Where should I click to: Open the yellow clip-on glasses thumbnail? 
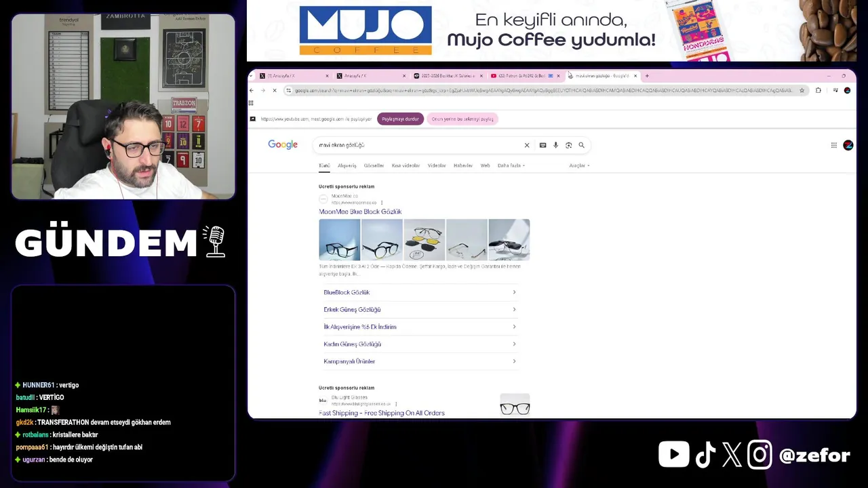point(425,240)
